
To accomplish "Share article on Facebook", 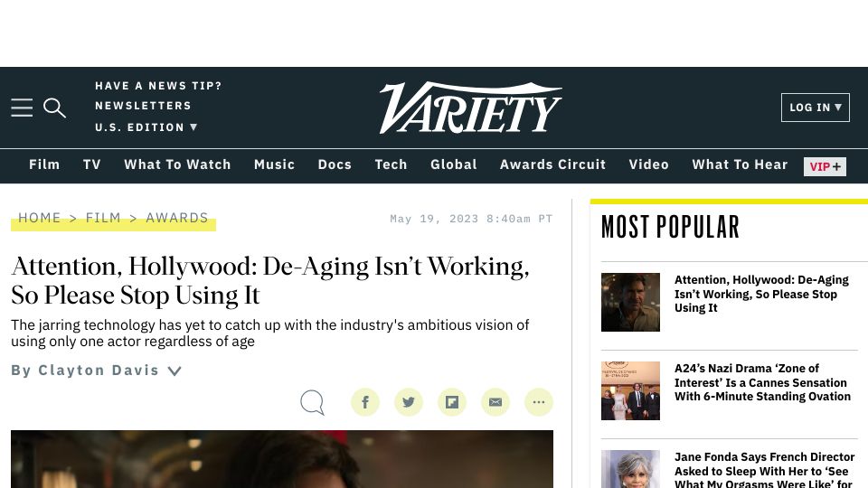I will coord(365,402).
